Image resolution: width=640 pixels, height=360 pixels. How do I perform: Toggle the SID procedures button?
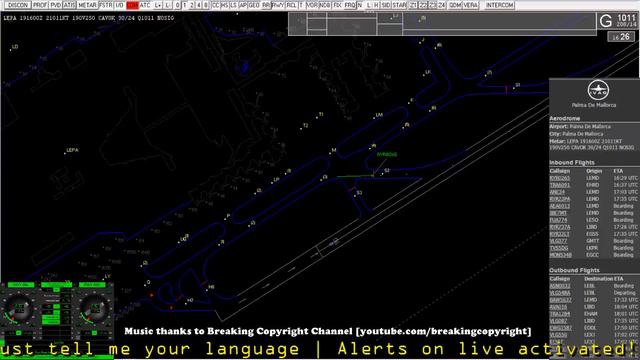(385, 5)
